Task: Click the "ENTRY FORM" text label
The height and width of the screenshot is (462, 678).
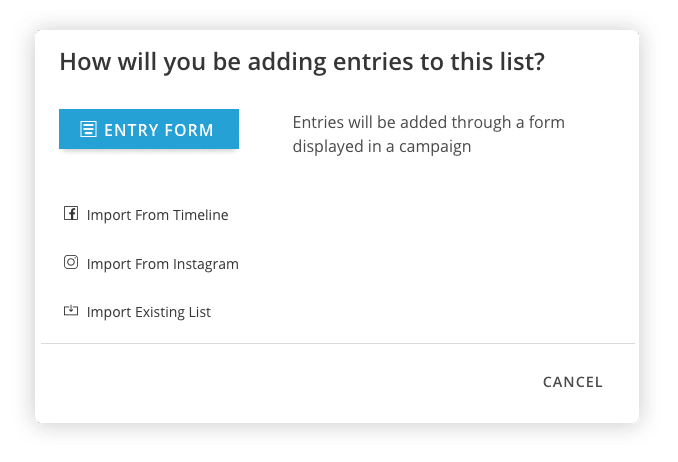Action: [x=158, y=129]
